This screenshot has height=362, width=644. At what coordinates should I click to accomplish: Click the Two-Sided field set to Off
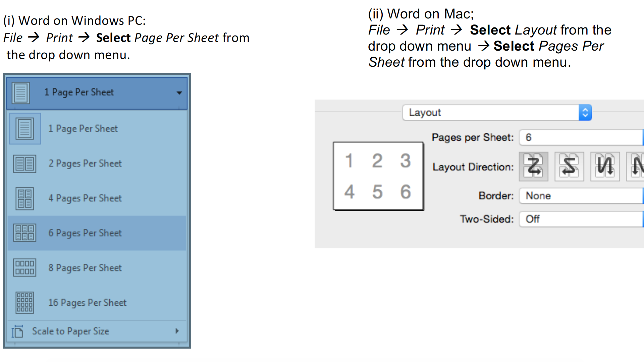pyautogui.click(x=581, y=219)
